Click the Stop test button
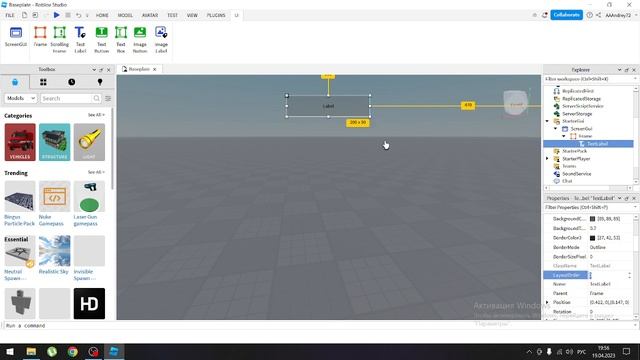 [68, 15]
